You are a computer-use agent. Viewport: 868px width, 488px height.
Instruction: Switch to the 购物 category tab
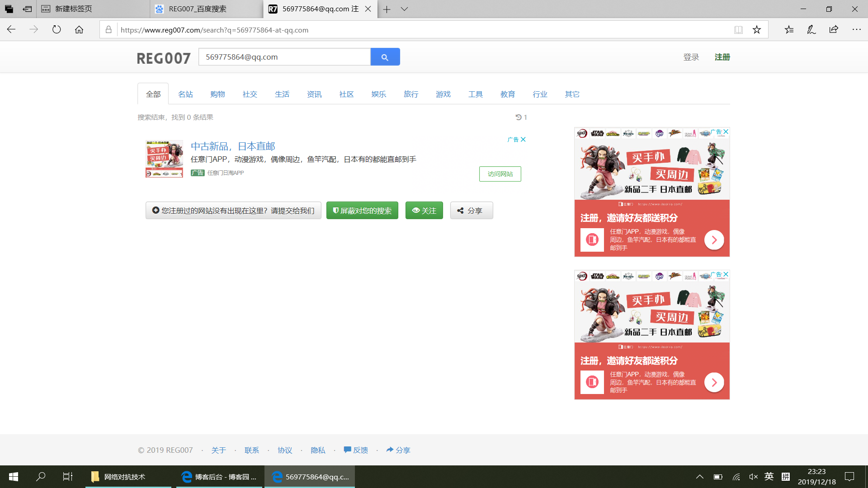217,94
